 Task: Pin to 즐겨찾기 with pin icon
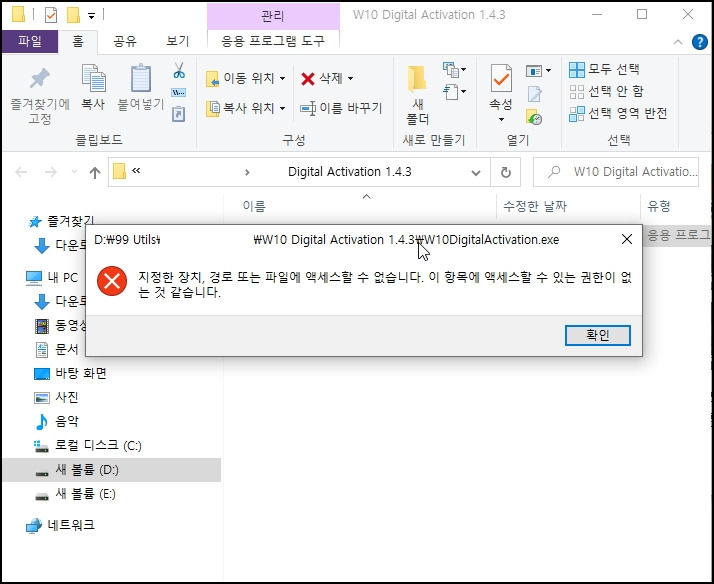(x=40, y=96)
